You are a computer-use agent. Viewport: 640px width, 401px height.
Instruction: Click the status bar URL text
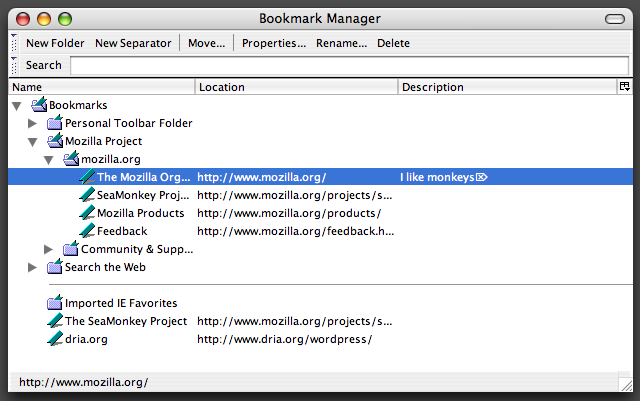tap(84, 382)
